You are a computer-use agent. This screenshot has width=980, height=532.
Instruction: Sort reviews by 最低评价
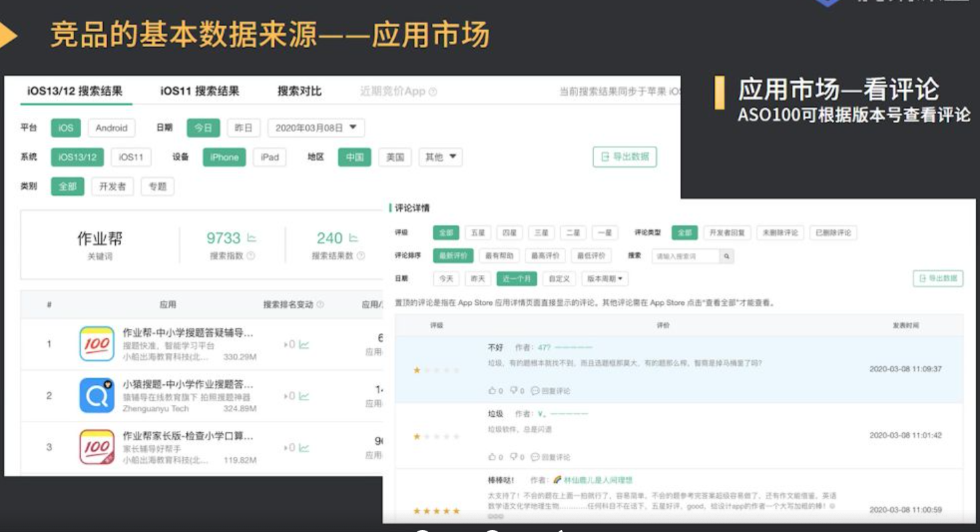click(x=591, y=256)
